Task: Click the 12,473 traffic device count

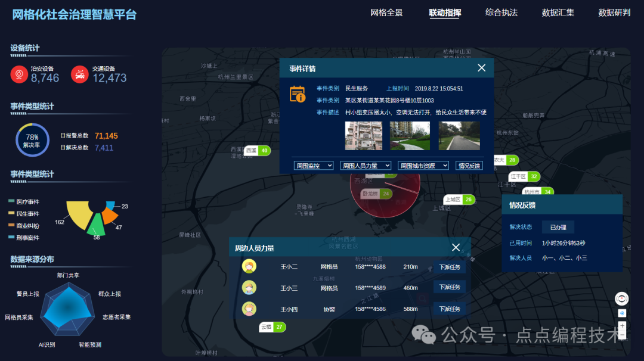Action: 110,78
